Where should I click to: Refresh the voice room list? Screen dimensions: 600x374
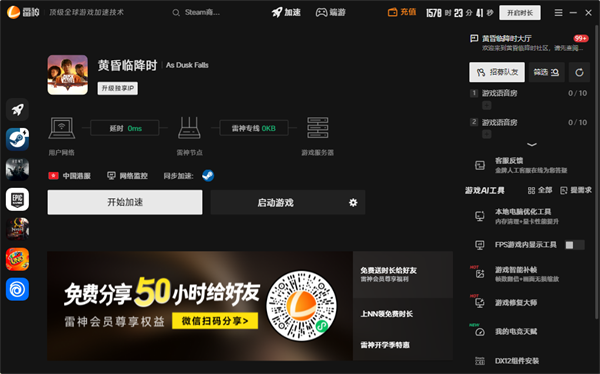579,72
